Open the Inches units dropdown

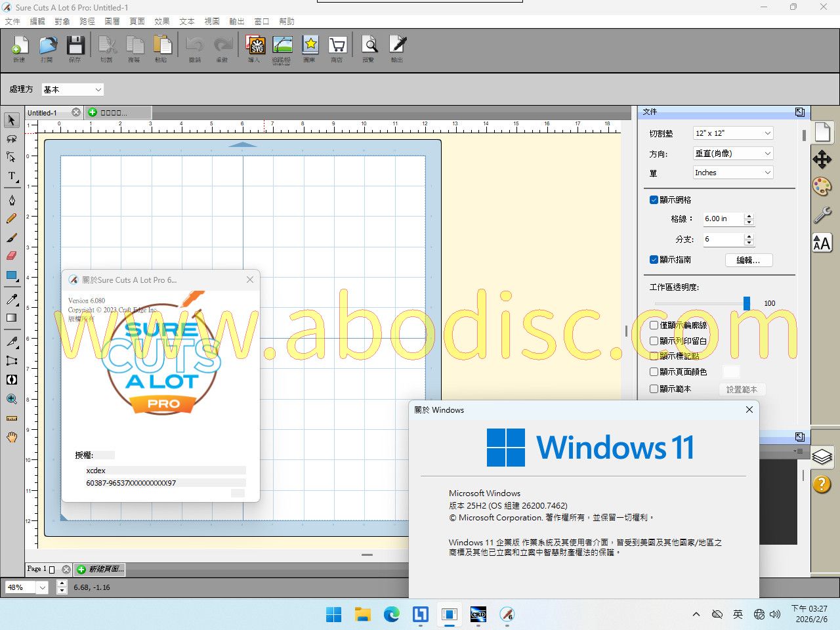point(733,173)
